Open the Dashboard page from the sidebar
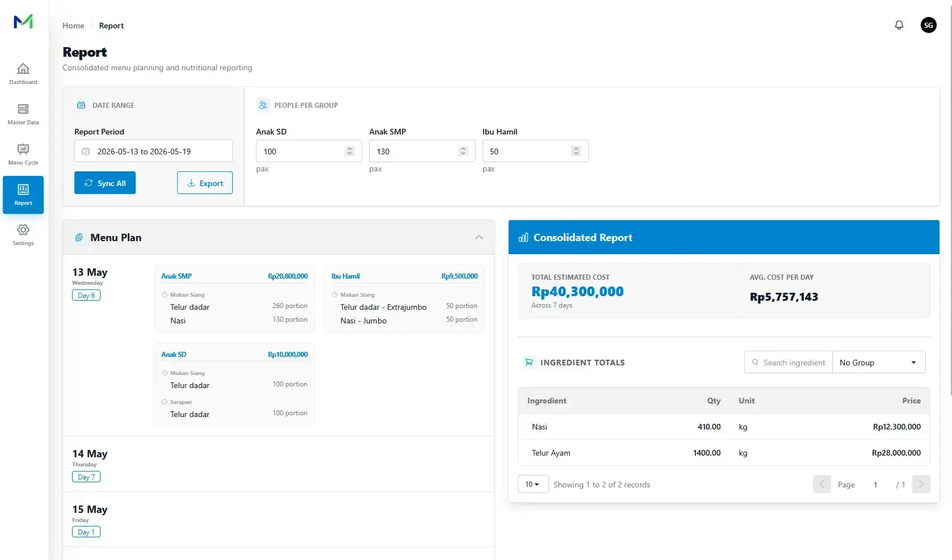Image resolution: width=952 pixels, height=560 pixels. tap(23, 74)
